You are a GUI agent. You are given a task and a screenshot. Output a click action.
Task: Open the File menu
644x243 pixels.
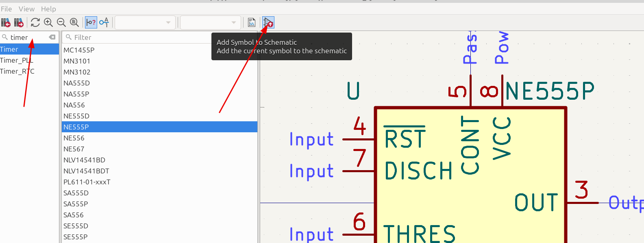click(x=6, y=9)
